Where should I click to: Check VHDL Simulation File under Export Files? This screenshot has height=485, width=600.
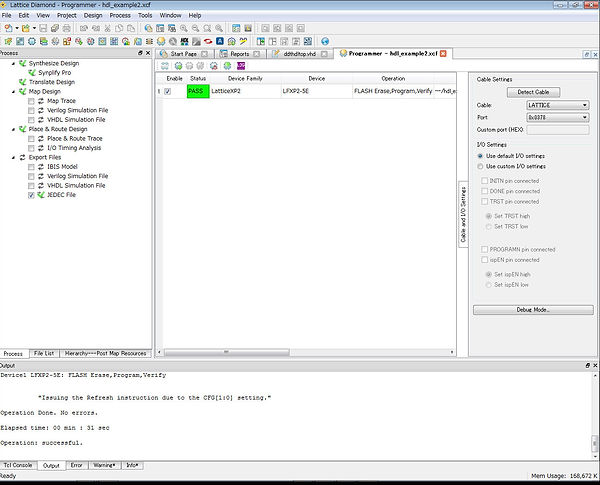[x=31, y=186]
